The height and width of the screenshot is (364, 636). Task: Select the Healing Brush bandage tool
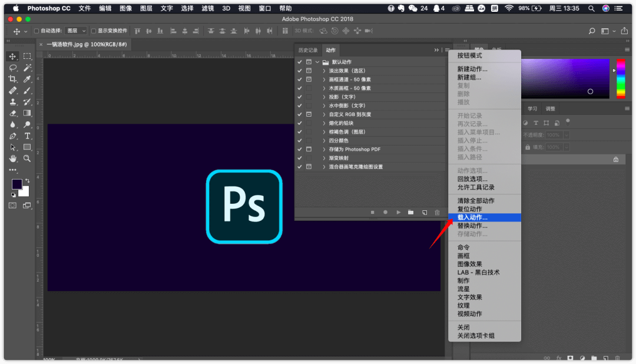coord(12,91)
